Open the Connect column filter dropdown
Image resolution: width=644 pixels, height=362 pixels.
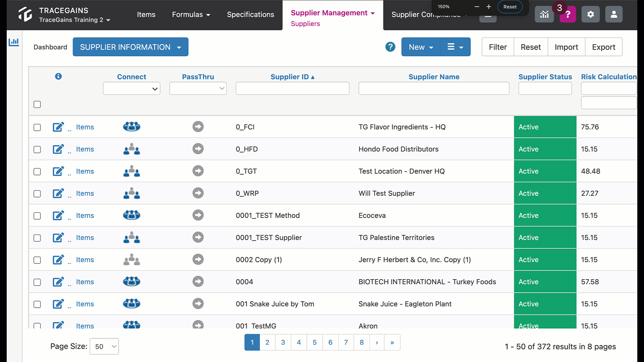pyautogui.click(x=131, y=88)
